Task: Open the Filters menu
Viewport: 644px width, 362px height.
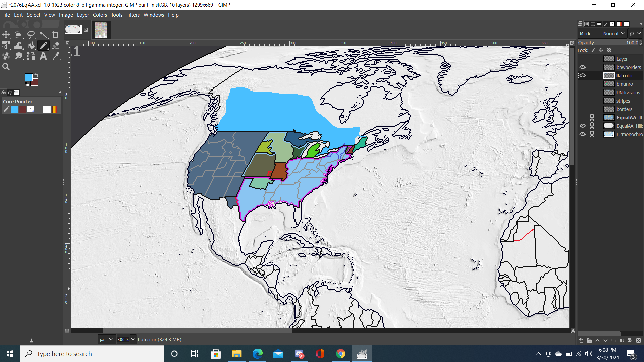Action: point(133,15)
